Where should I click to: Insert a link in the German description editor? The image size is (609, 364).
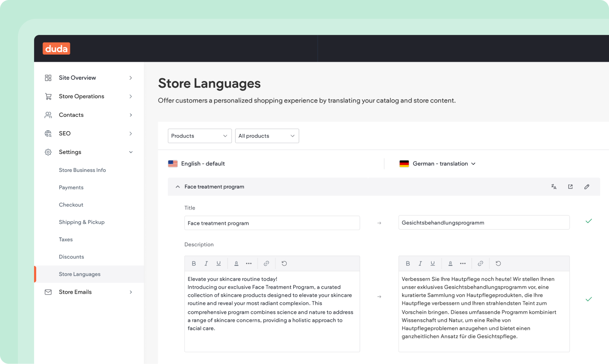point(480,263)
